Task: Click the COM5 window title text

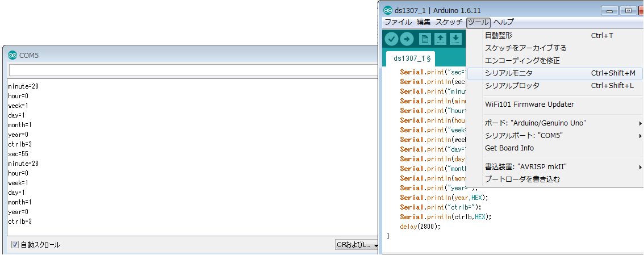Action: (x=29, y=56)
